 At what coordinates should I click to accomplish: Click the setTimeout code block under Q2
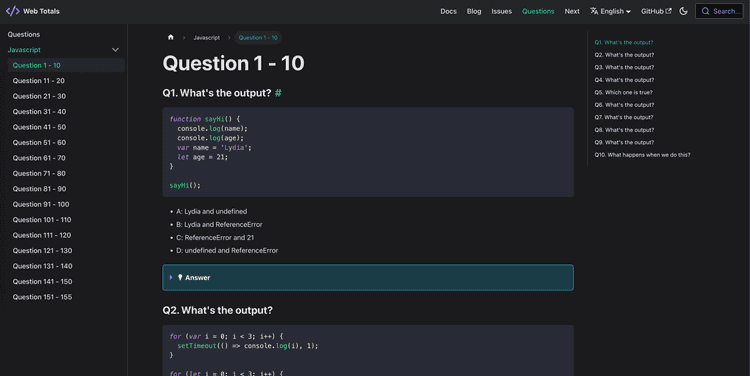click(368, 350)
